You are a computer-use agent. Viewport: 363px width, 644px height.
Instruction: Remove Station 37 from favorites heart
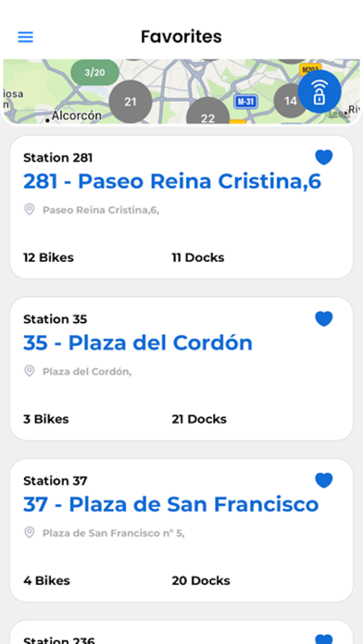324,480
